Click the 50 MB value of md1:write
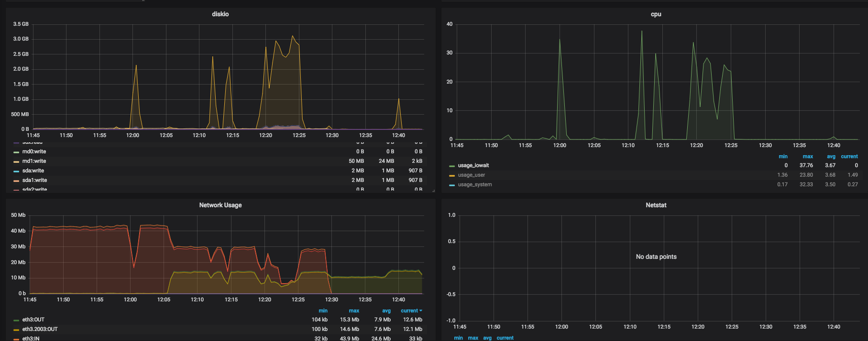Screen dimensions: 868x341 point(356,161)
